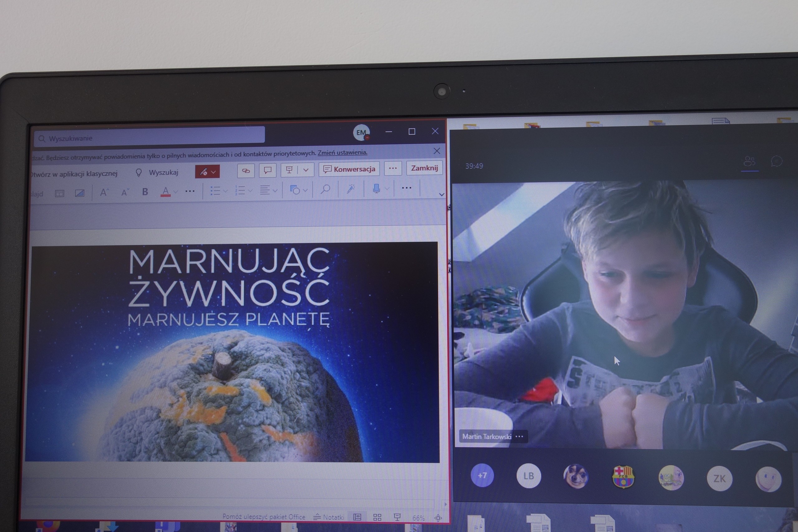Expand the present slideshow options arrow
Image resolution: width=798 pixels, height=532 pixels.
[x=306, y=170]
